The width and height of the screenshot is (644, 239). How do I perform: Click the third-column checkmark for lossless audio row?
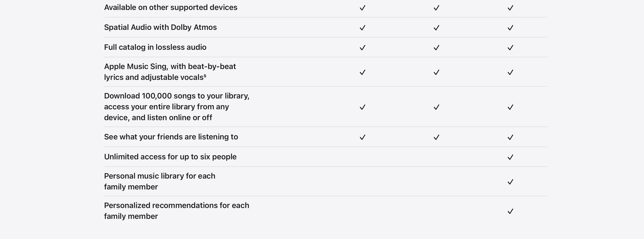pos(510,48)
